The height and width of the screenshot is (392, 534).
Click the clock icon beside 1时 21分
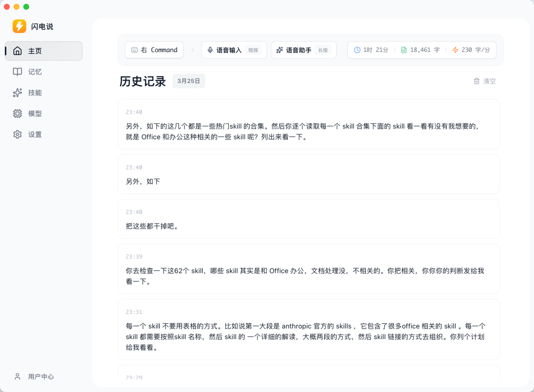tap(357, 50)
